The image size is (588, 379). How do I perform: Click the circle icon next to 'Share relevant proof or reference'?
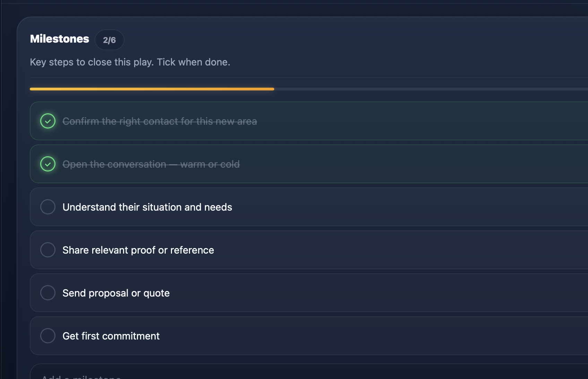click(48, 250)
